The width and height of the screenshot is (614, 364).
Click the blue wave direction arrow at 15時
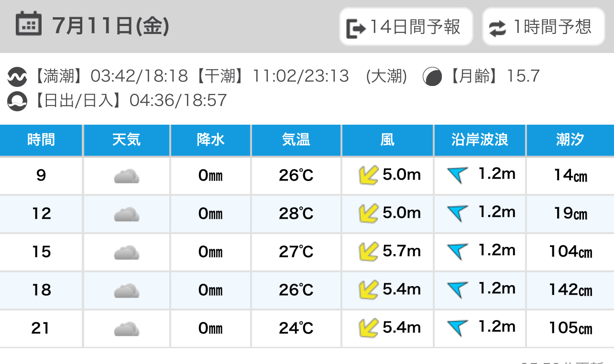click(x=457, y=251)
